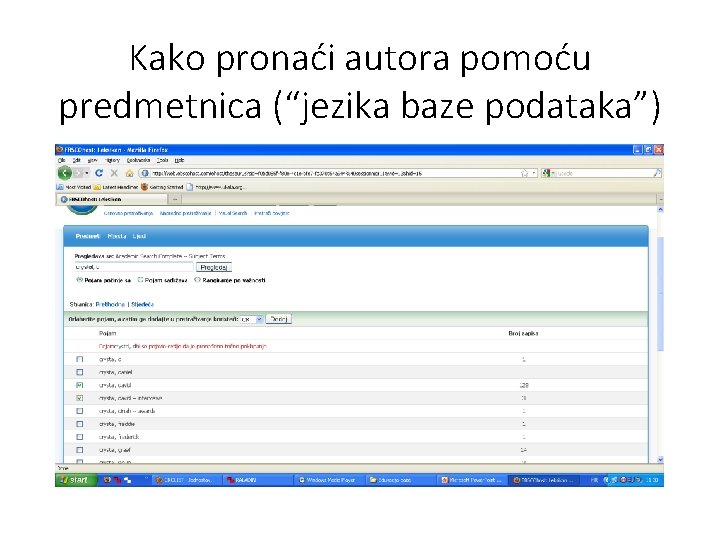This screenshot has height=540, width=720.
Task: Switch to the EBSCOhost taskbar item
Action: click(x=543, y=480)
